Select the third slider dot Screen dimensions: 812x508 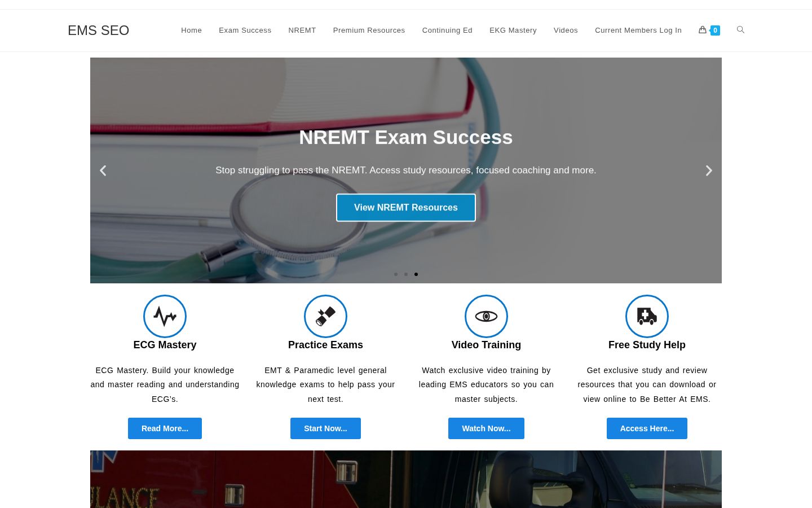point(416,274)
